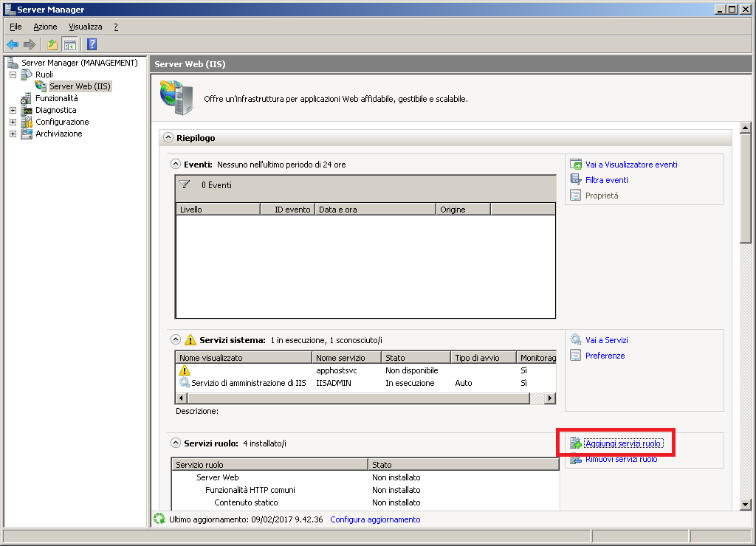Click Rimuovi servizi ruolo link

pos(622,459)
